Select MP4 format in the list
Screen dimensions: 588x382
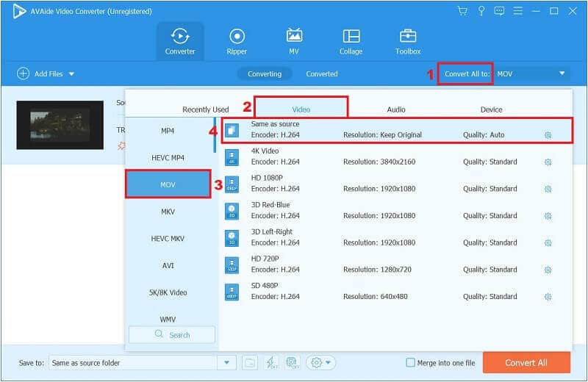coord(169,131)
